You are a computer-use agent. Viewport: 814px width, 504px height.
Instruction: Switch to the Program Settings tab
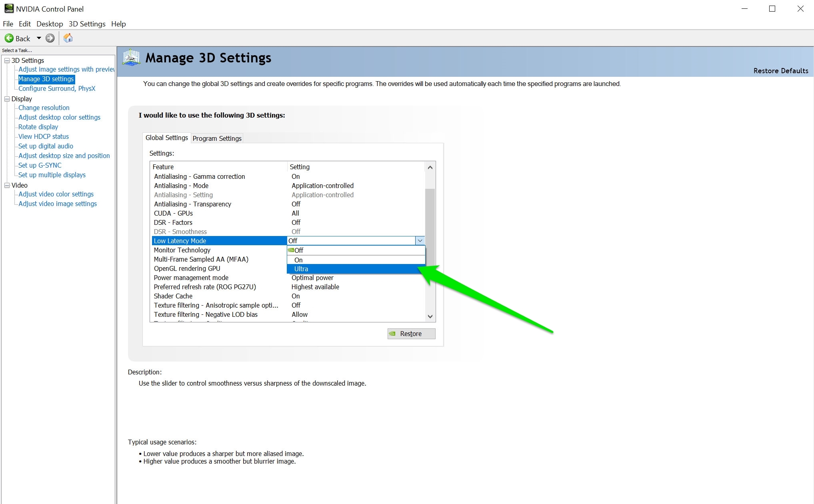click(217, 138)
